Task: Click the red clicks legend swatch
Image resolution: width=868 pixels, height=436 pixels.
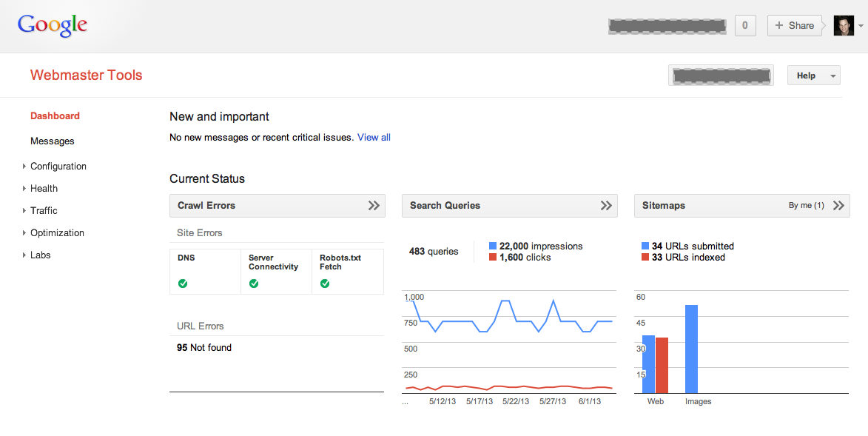Action: [493, 257]
